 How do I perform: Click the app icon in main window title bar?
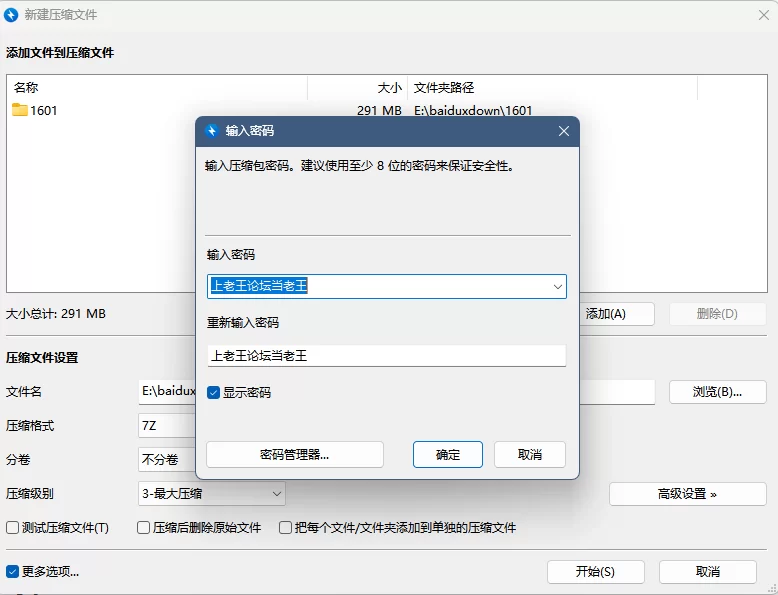coord(12,15)
